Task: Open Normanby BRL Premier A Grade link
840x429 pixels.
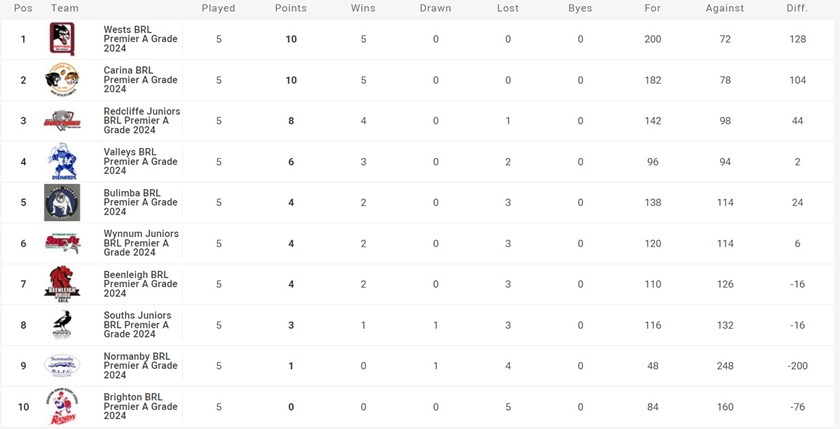Action: pyautogui.click(x=140, y=366)
